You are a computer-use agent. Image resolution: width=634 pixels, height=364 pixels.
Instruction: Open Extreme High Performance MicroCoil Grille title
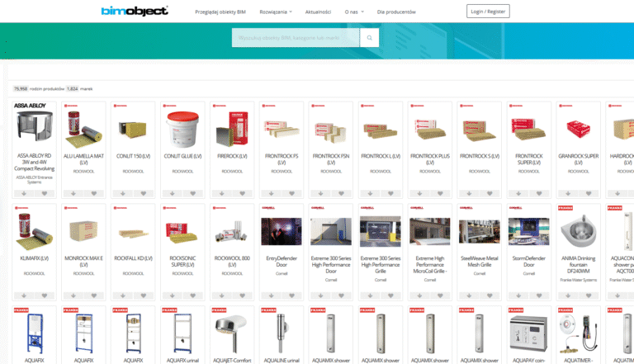click(430, 264)
